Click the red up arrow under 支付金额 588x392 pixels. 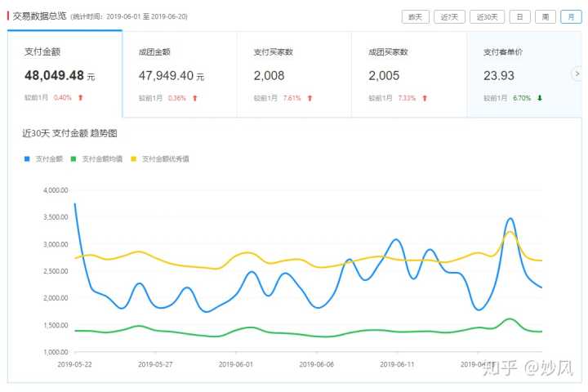(80, 98)
